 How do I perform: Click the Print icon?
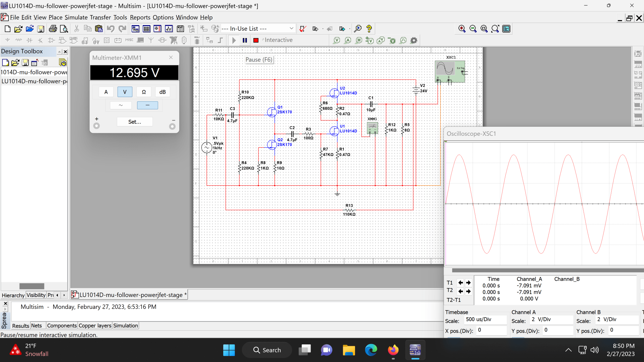tap(53, 29)
